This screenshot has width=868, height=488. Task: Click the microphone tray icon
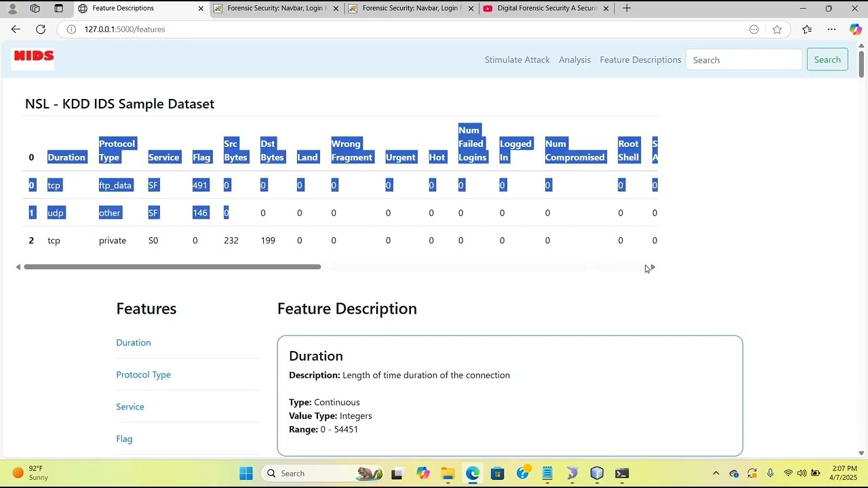770,473
